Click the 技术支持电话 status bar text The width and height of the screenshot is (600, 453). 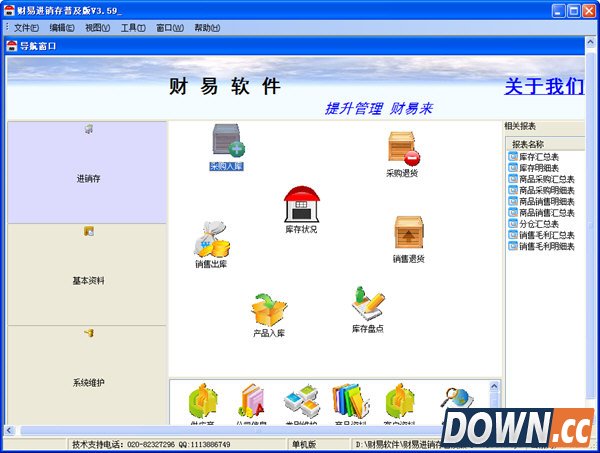click(x=151, y=445)
